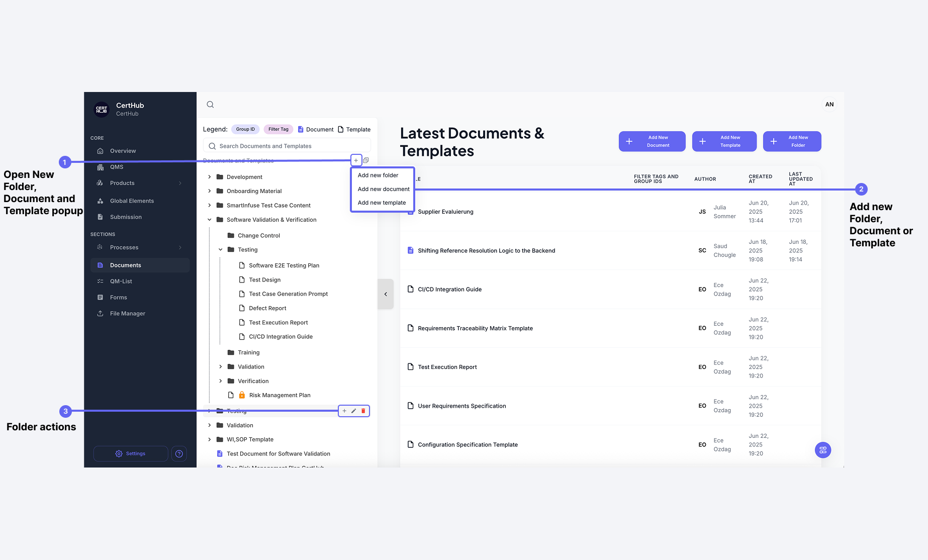928x560 pixels.
Task: Open the Settings button at sidebar bottom
Action: click(x=131, y=453)
